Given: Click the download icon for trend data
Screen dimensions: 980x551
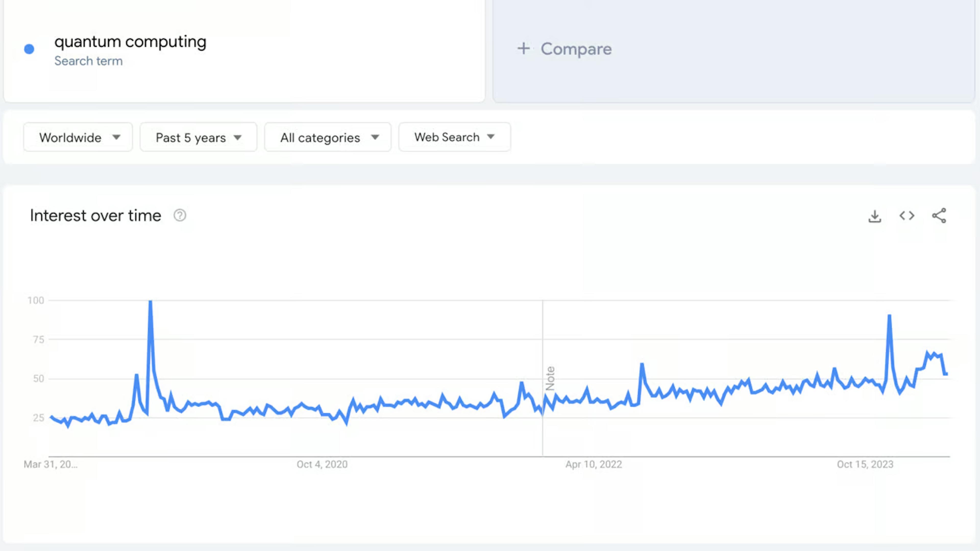Looking at the screenshot, I should point(874,215).
